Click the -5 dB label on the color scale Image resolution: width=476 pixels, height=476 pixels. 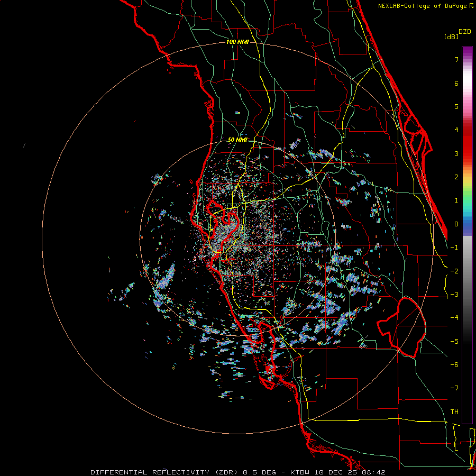(454, 342)
